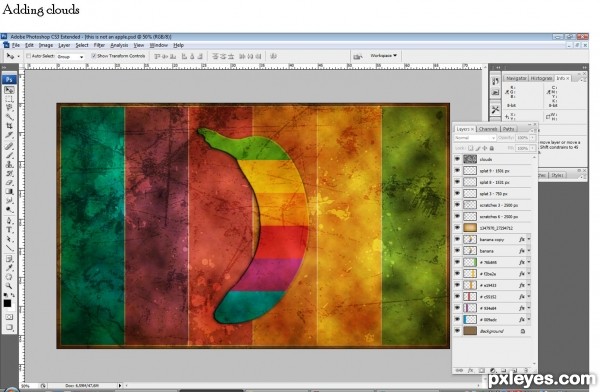Viewport: 600px width, 392px height.
Task: Select the scratches 6 layer thumbnail
Action: [470, 216]
